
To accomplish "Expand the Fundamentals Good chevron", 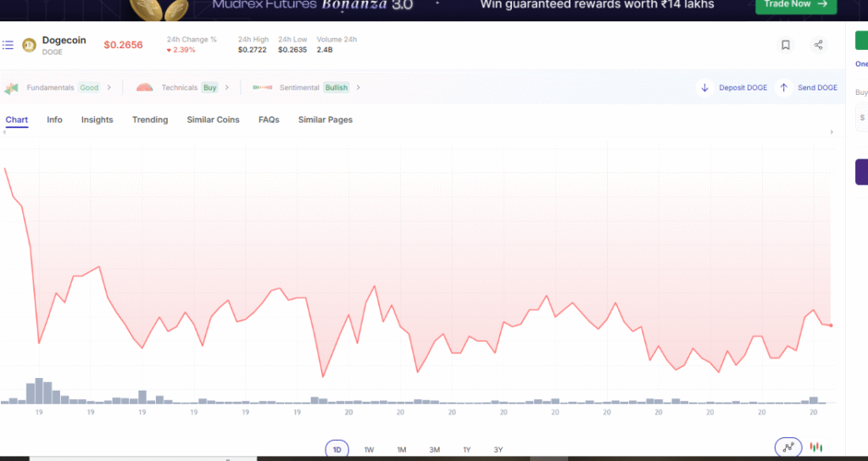I will click(x=108, y=87).
